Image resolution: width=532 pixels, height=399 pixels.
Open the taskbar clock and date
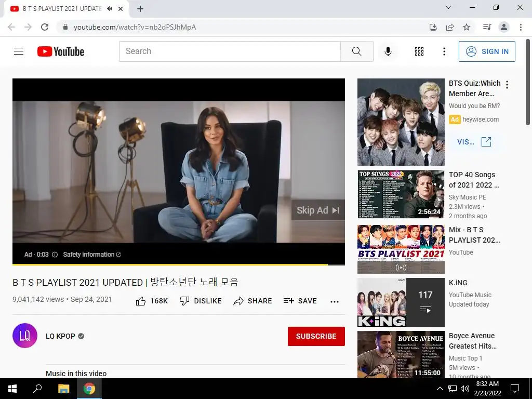click(x=487, y=389)
